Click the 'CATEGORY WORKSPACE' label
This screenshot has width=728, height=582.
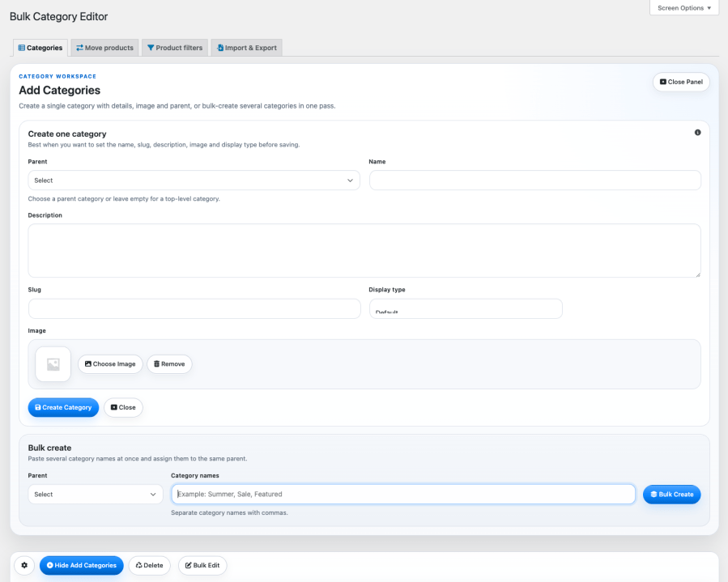tap(57, 76)
